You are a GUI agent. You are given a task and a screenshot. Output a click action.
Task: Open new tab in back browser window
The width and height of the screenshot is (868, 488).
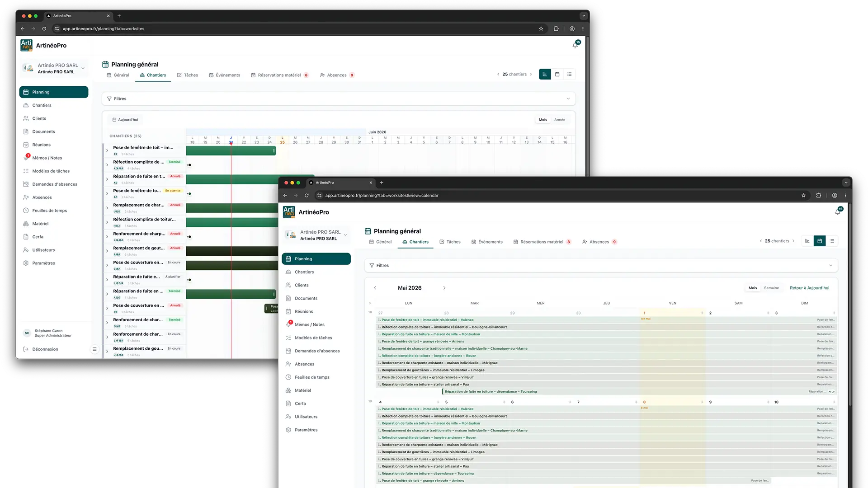(x=119, y=16)
